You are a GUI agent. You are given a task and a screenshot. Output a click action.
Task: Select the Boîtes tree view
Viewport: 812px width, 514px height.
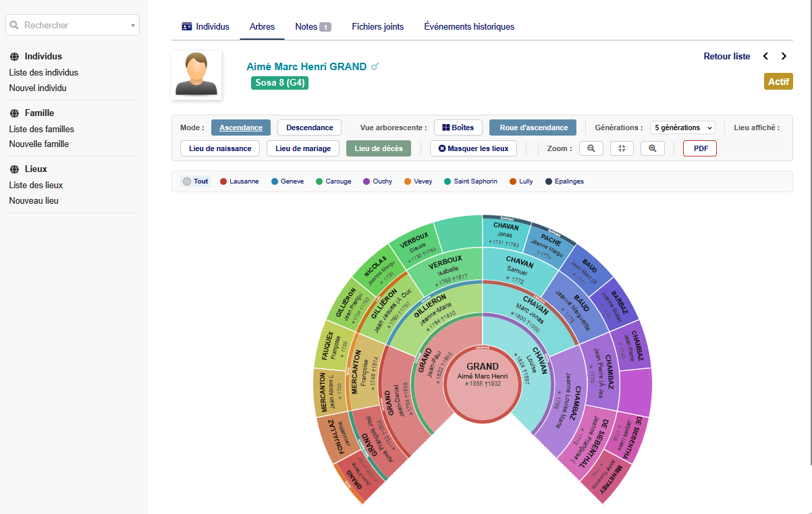[x=458, y=127]
